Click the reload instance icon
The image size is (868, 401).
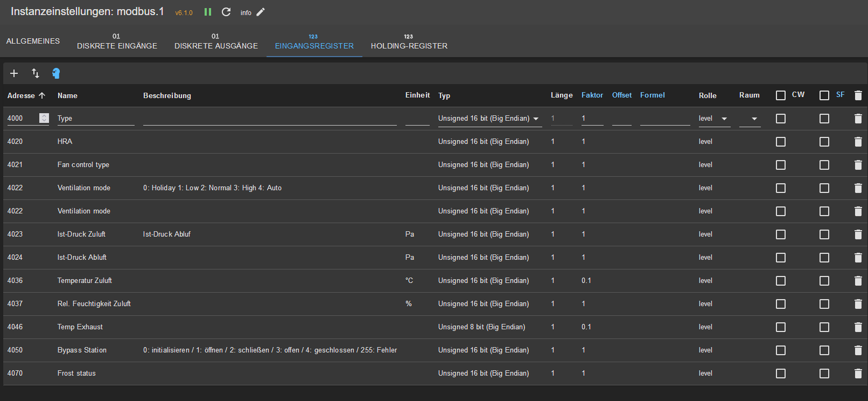[x=226, y=12]
